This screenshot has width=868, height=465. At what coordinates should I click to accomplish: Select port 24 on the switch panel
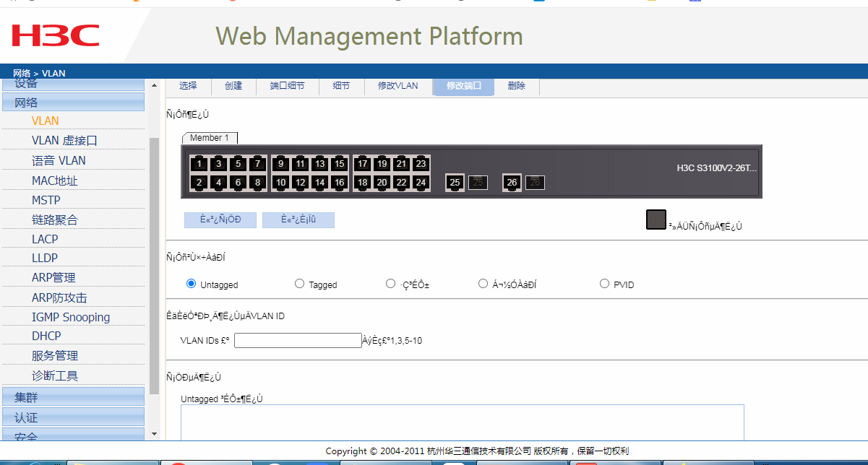[x=421, y=183]
